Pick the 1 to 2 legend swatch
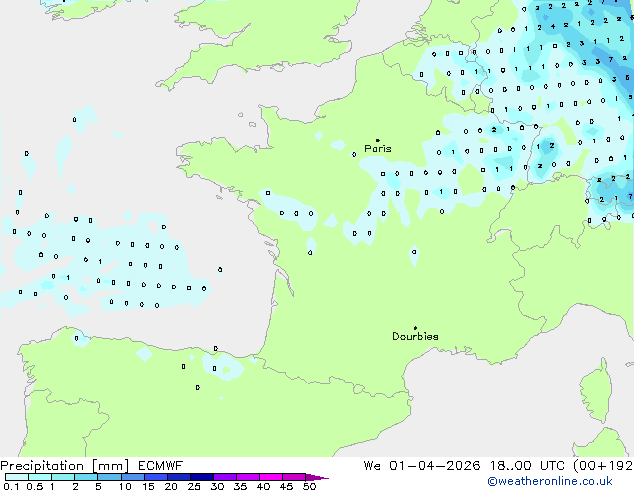 click(x=63, y=477)
